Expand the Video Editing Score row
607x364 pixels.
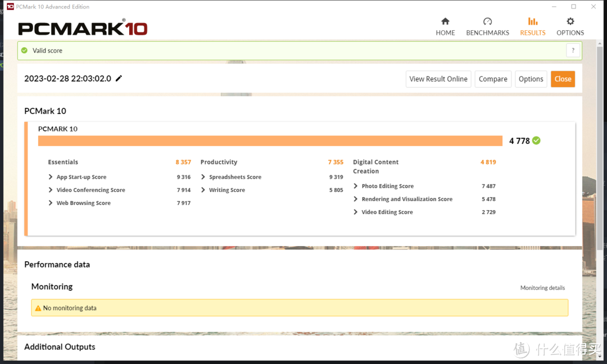[355, 212]
